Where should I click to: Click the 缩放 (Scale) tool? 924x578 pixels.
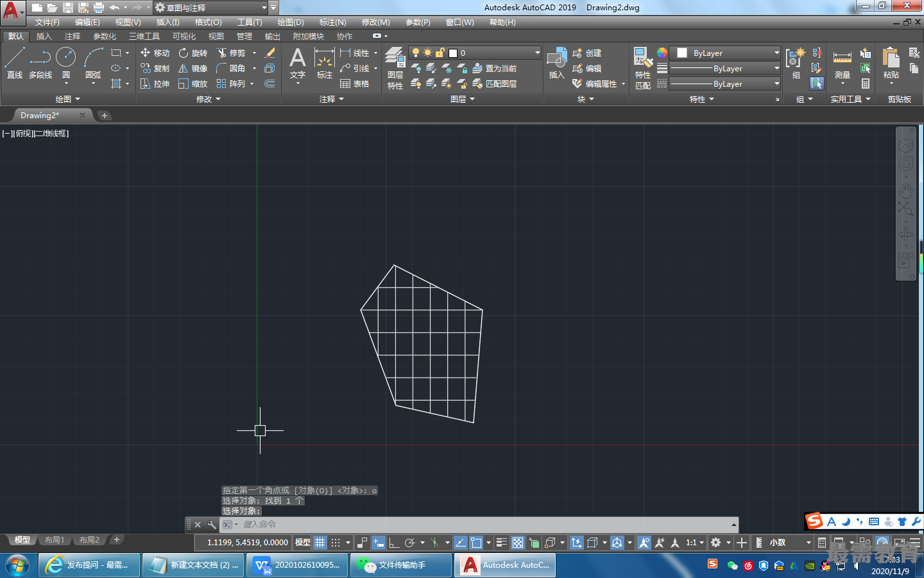pos(193,83)
